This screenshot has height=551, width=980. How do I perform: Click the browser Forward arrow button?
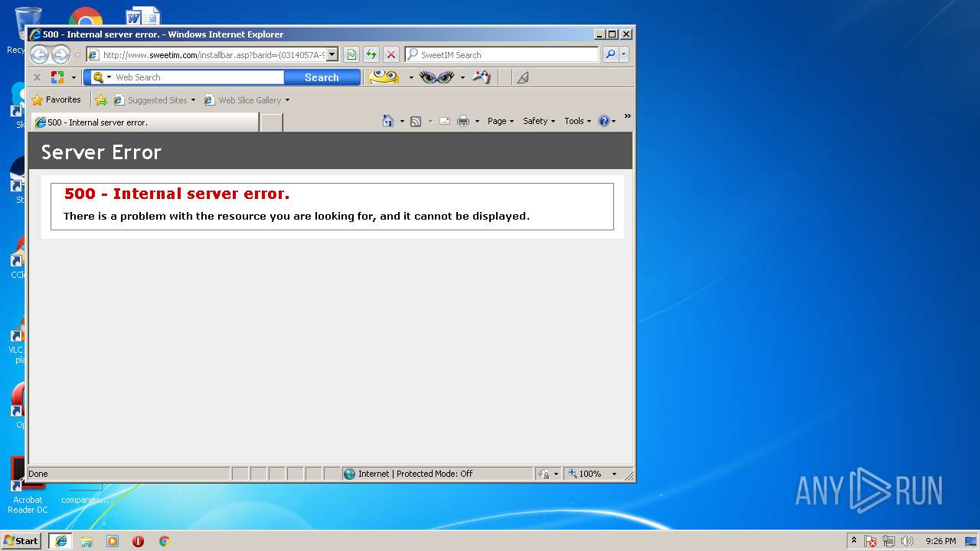click(60, 54)
